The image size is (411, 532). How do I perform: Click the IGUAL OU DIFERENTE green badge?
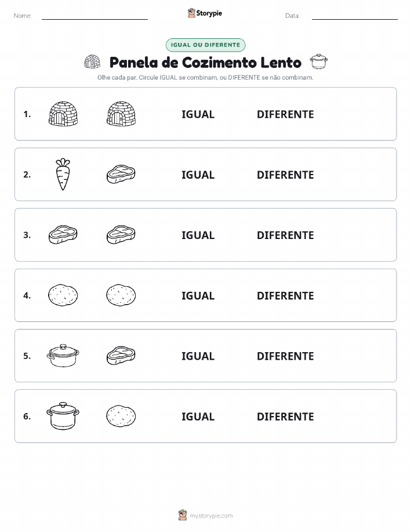[x=205, y=45]
